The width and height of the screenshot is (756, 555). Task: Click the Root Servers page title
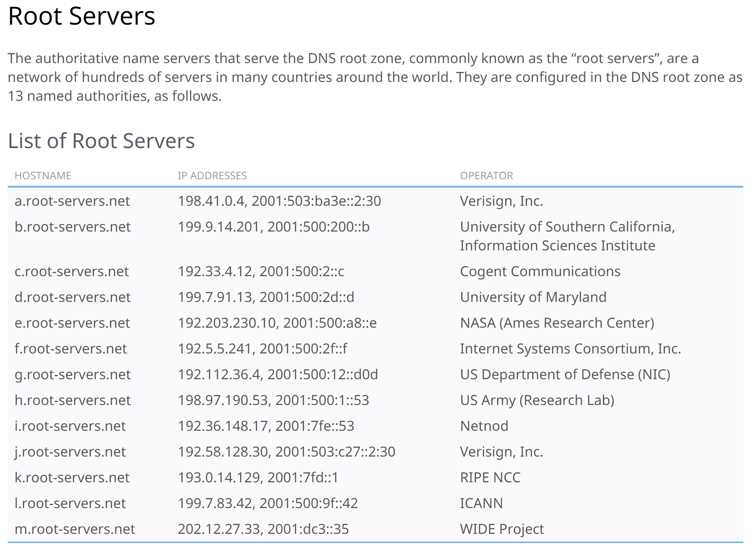82,16
